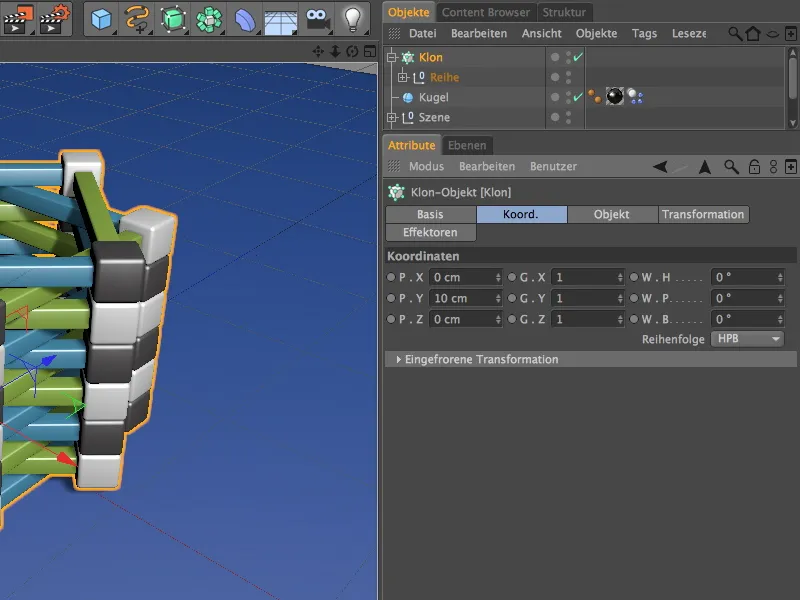Open MoGraph array/cloner icon in toolbar
Screen dimensions: 800x600
point(209,19)
